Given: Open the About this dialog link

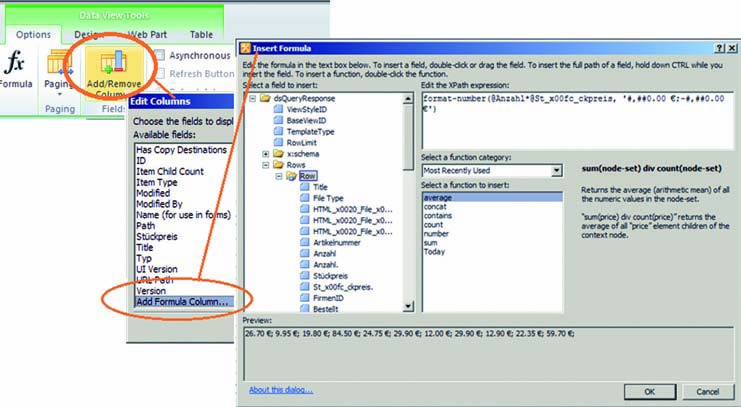Looking at the screenshot, I should pyautogui.click(x=281, y=390).
